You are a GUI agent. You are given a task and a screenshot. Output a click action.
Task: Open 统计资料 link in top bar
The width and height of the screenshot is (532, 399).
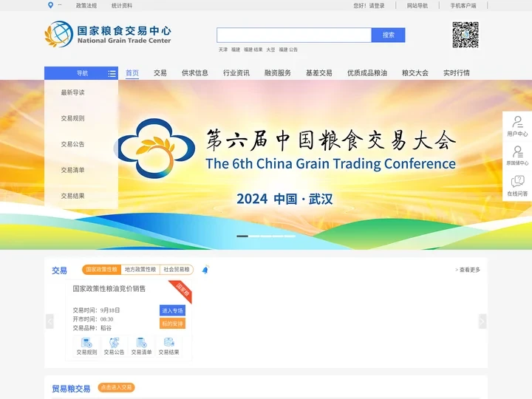tap(122, 5)
